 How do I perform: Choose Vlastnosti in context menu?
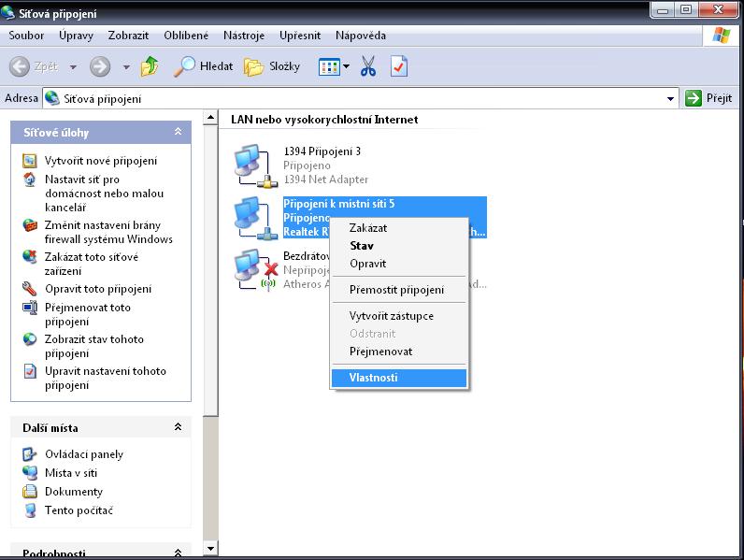[x=373, y=378]
